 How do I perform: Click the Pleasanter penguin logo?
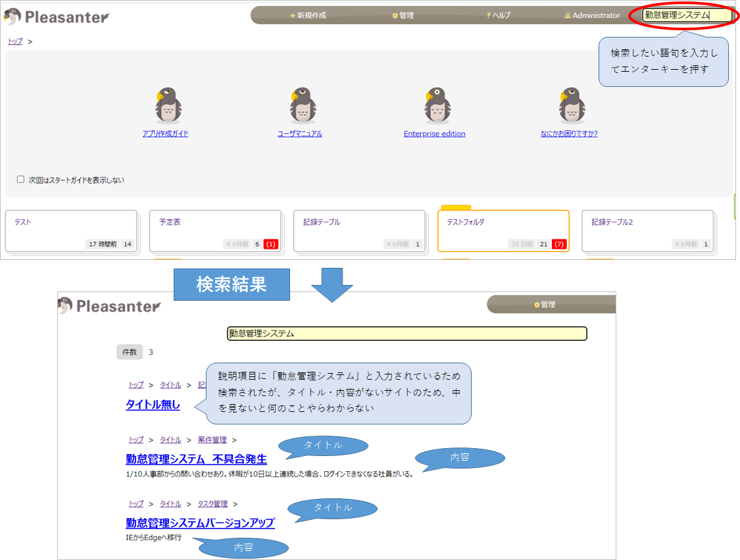pyautogui.click(x=12, y=17)
